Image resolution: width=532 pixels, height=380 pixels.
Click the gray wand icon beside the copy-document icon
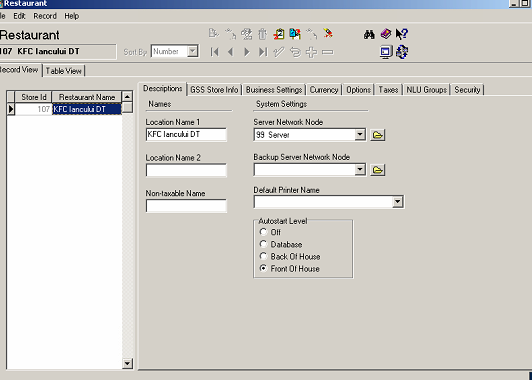pos(230,34)
